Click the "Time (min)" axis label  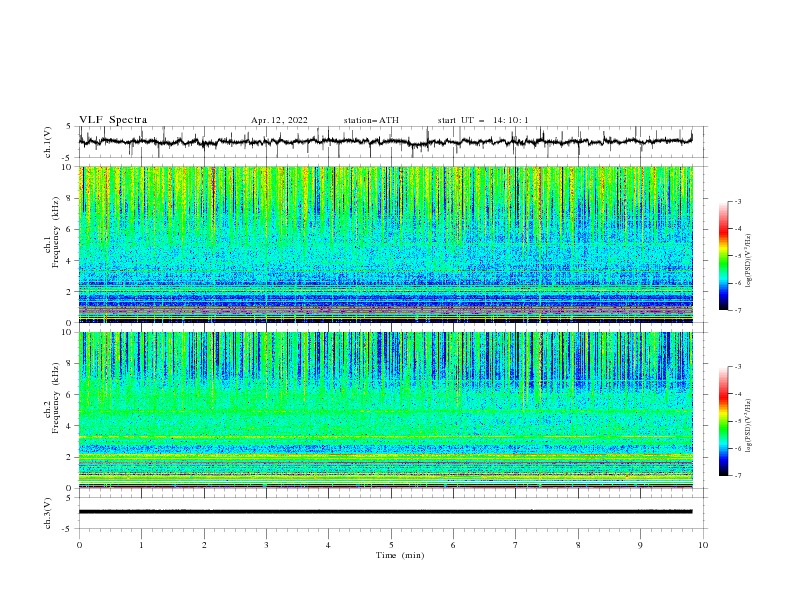[400, 555]
